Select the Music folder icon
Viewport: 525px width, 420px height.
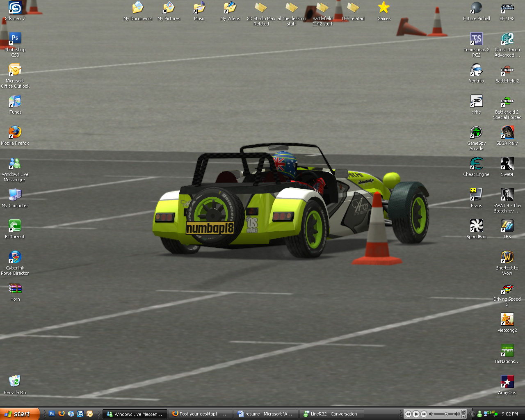[x=199, y=11]
